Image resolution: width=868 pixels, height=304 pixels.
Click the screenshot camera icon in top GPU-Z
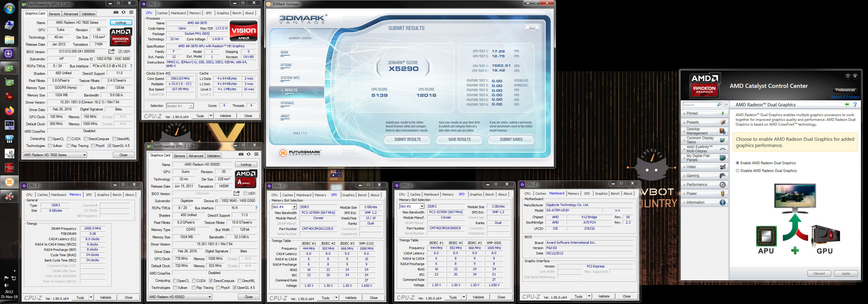point(116,12)
